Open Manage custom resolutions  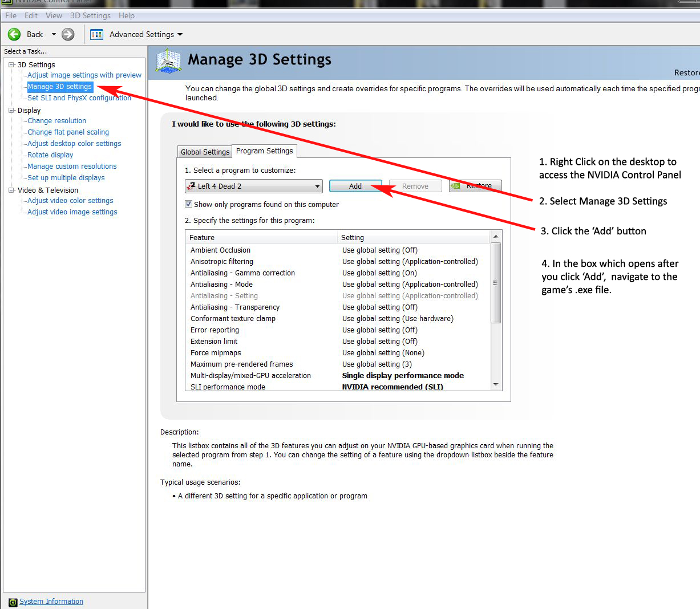[x=72, y=166]
